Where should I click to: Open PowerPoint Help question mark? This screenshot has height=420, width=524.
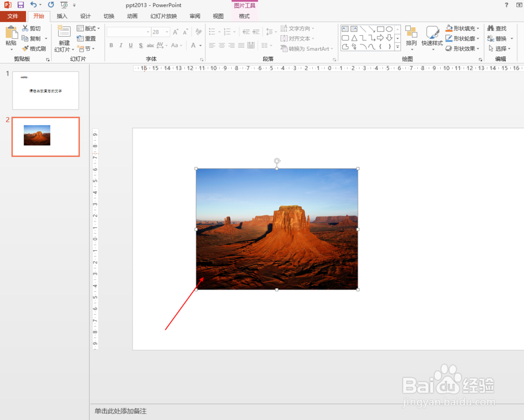pyautogui.click(x=507, y=5)
